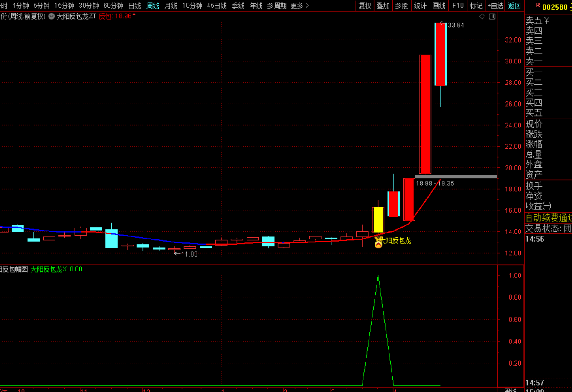Switch chart to 60分钟 period

click(x=113, y=6)
